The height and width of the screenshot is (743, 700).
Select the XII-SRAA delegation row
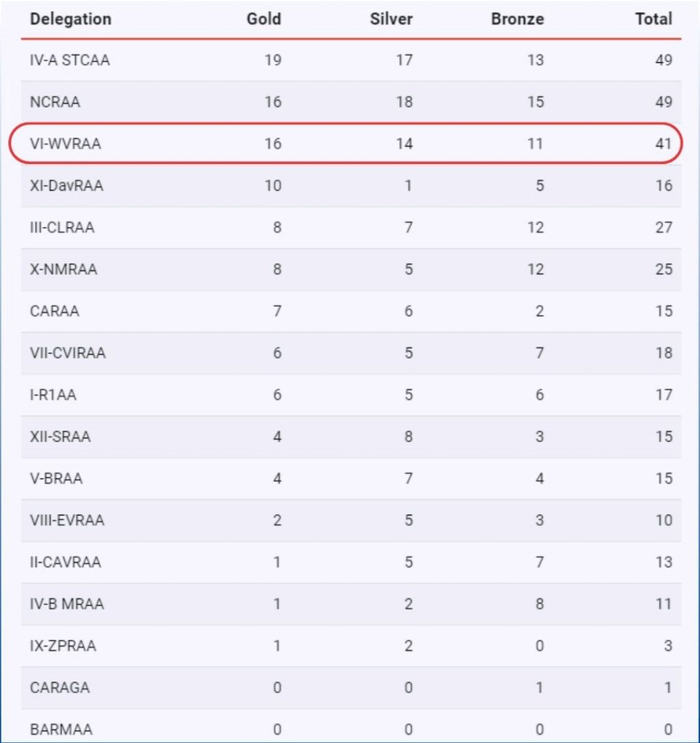coord(351,436)
